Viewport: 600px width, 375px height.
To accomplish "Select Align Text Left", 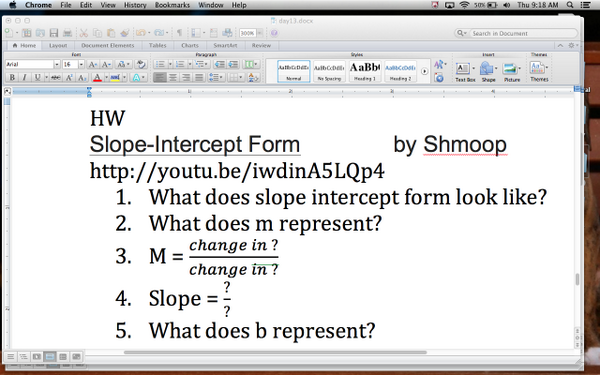I will point(160,78).
